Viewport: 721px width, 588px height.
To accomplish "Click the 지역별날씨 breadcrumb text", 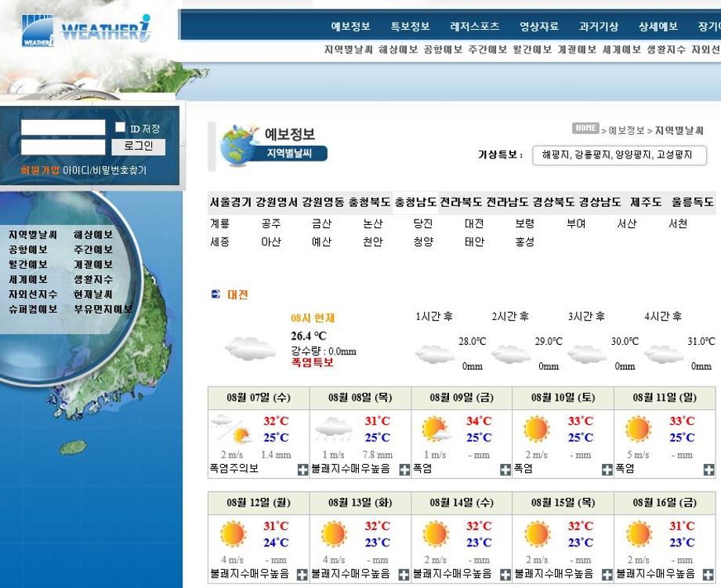I will pyautogui.click(x=679, y=131).
